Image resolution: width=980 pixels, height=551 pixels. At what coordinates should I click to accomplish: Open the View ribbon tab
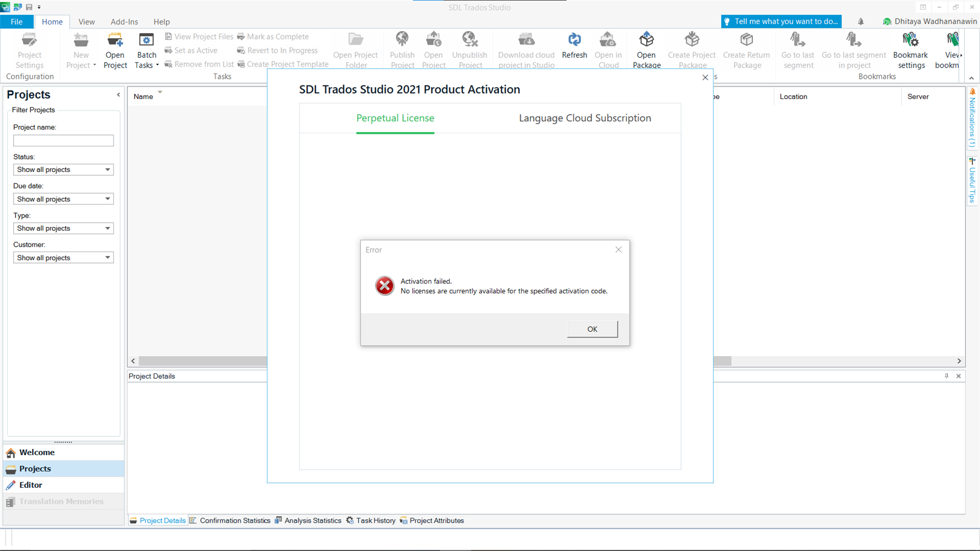tap(87, 22)
